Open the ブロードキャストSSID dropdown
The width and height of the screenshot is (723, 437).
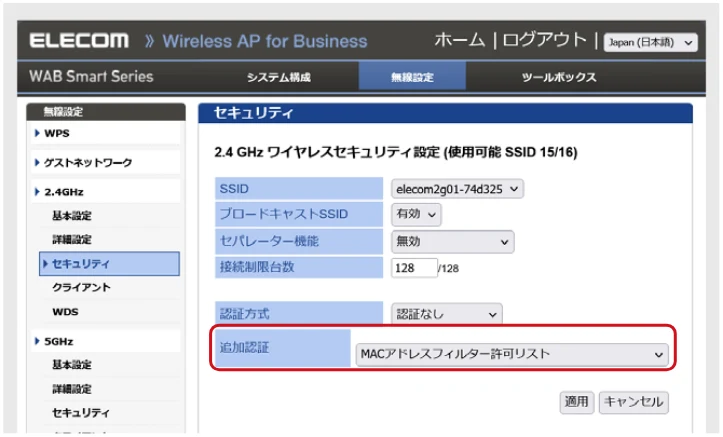click(x=416, y=214)
